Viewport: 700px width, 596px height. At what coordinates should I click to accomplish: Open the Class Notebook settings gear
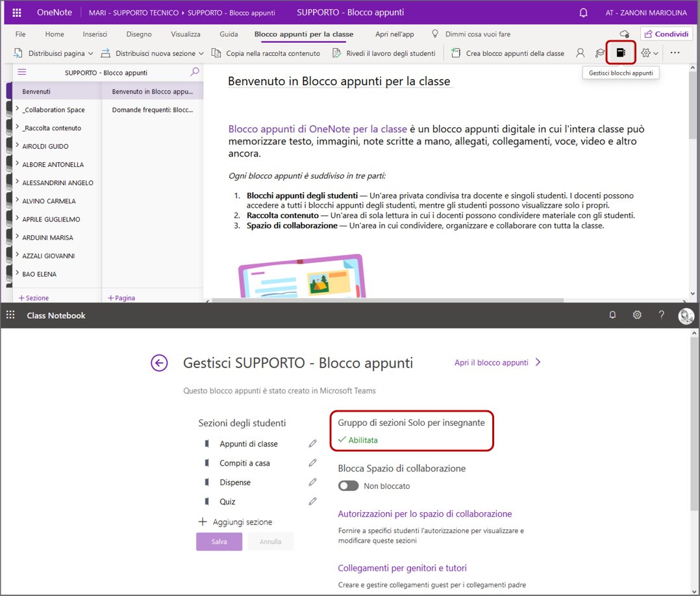click(x=637, y=315)
